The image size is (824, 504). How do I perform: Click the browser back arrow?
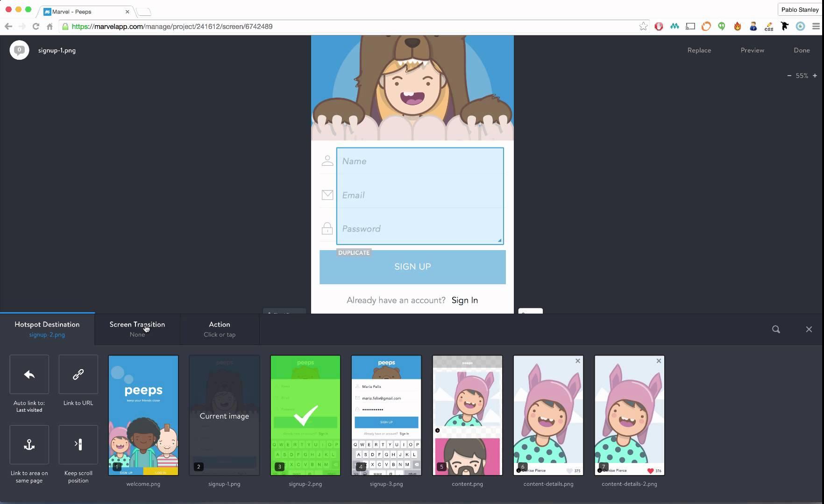(8, 27)
